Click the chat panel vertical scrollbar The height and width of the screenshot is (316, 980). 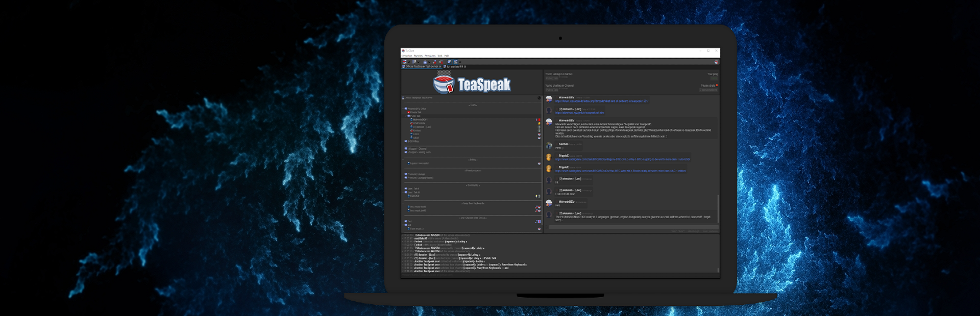pyautogui.click(x=718, y=208)
